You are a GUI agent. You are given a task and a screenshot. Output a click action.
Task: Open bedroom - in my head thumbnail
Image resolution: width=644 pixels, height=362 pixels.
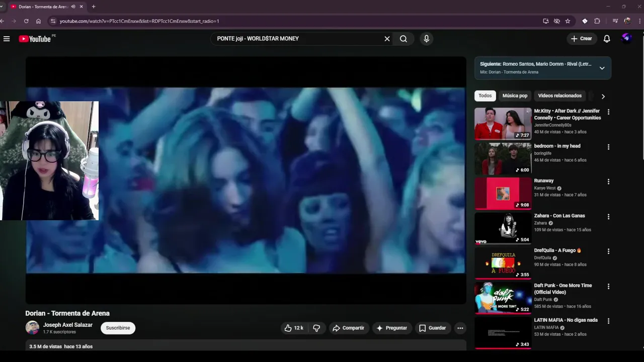tap(503, 158)
